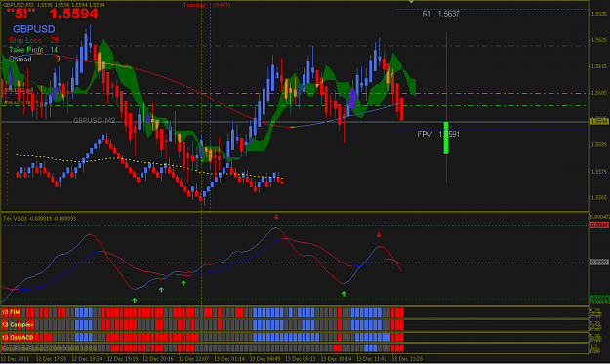The image size is (610, 364).
Task: Select the bright green FPV bar
Action: click(446, 138)
